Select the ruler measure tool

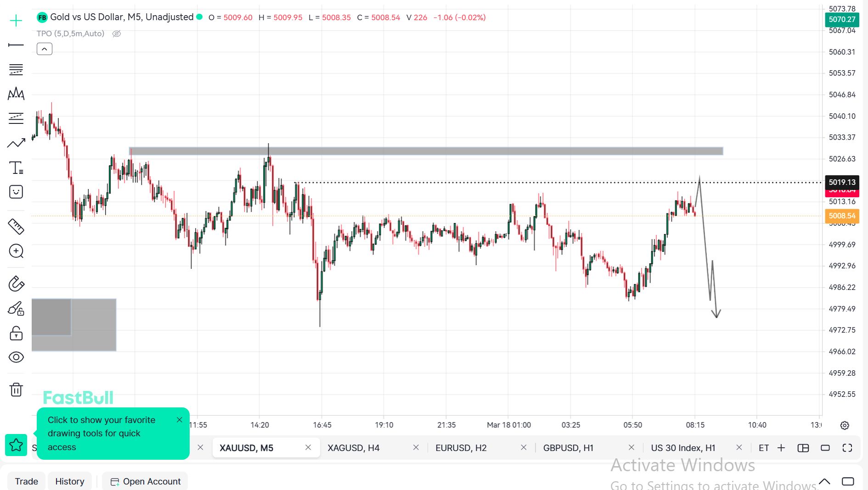point(16,226)
